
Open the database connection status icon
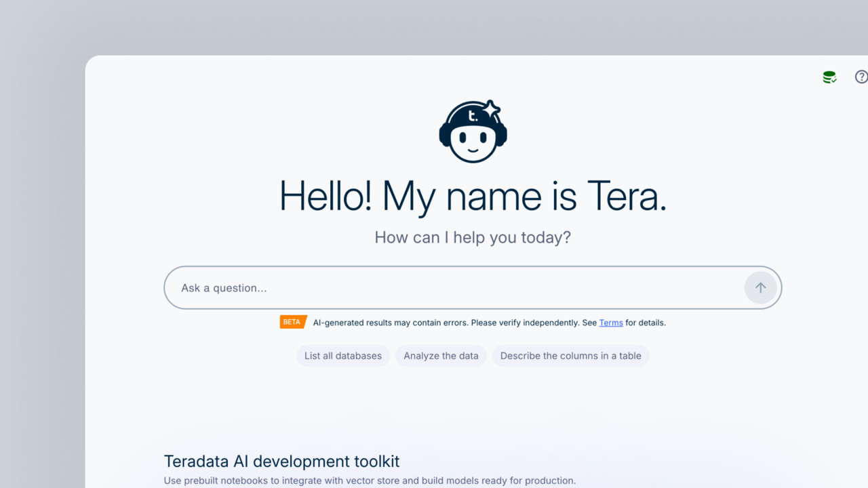(829, 77)
